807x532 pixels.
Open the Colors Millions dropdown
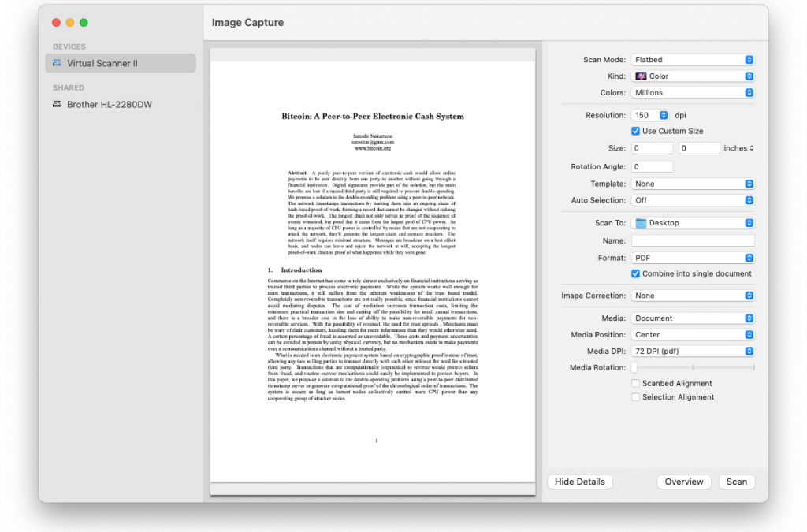point(693,93)
